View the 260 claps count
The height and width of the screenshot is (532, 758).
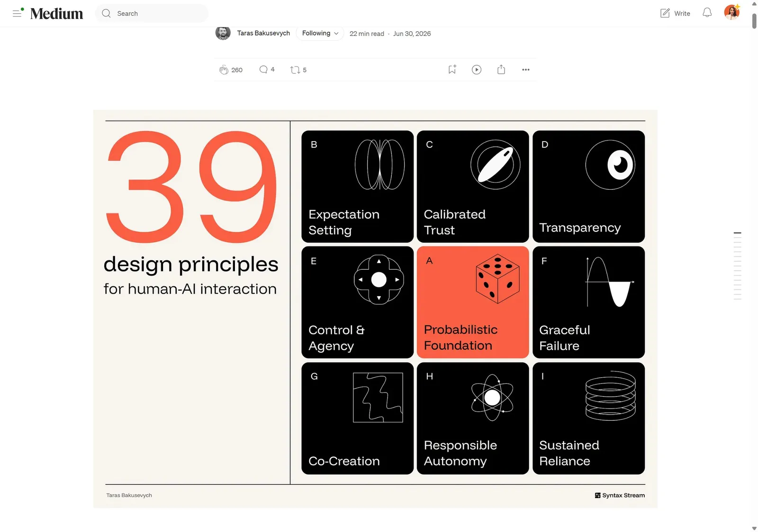pos(237,70)
